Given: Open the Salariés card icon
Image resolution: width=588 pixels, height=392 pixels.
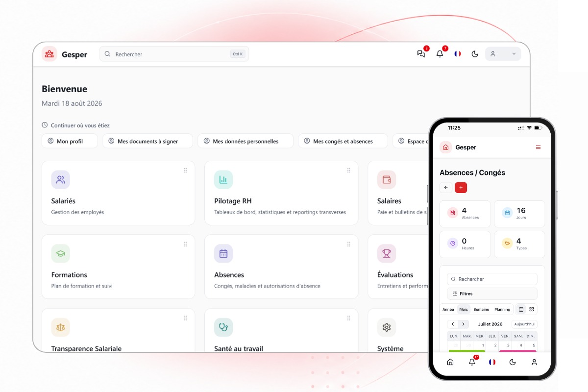Looking at the screenshot, I should tap(60, 179).
